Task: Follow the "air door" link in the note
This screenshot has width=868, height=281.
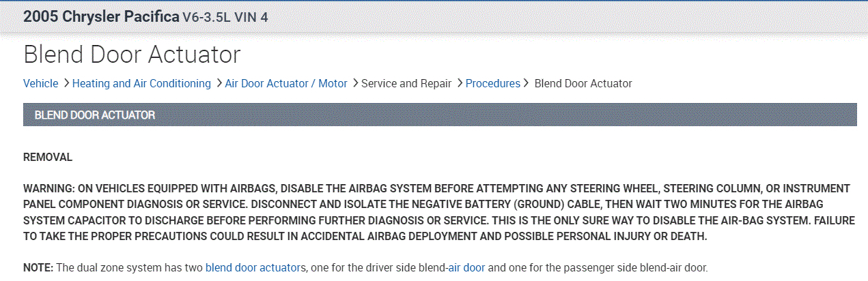Action: (x=466, y=267)
